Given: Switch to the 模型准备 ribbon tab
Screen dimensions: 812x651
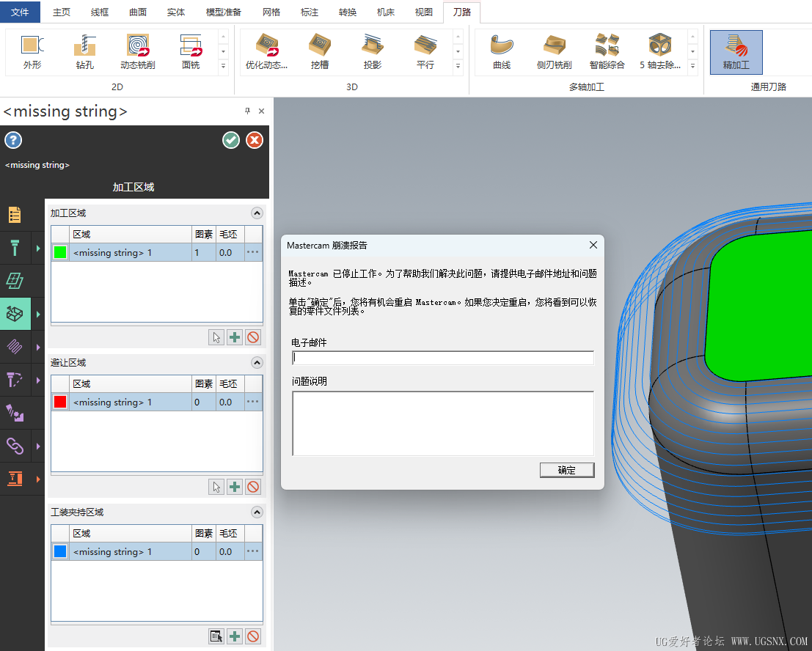Looking at the screenshot, I should (224, 12).
